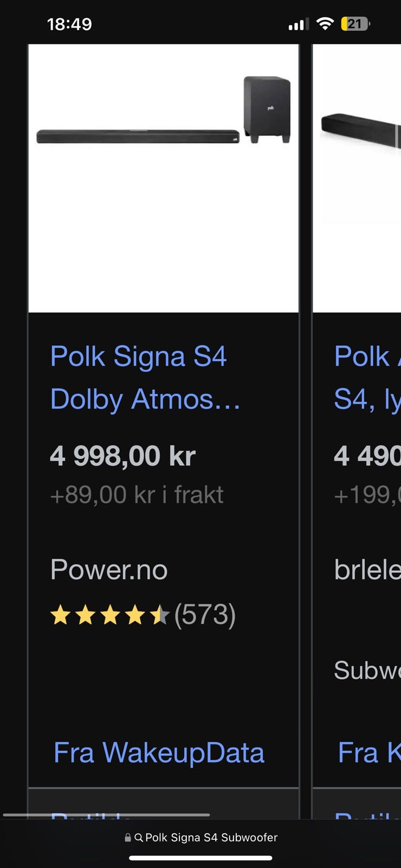The height and width of the screenshot is (868, 401).
Task: Open the Polk Signa S4 Dolby Atmos link
Action: (145, 378)
